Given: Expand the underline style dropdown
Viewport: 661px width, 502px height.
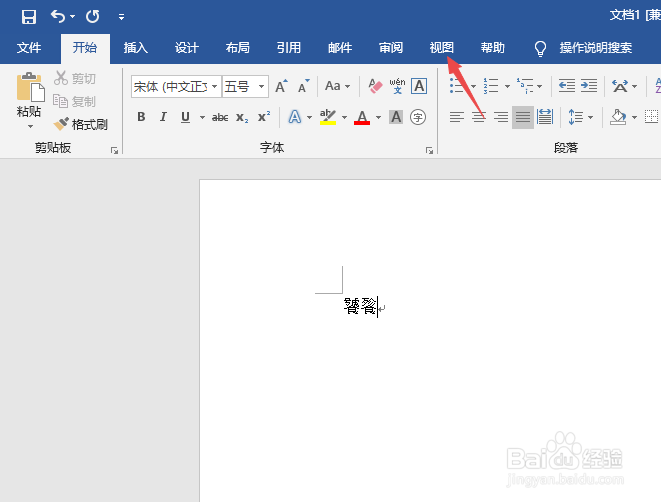Looking at the screenshot, I should (202, 117).
